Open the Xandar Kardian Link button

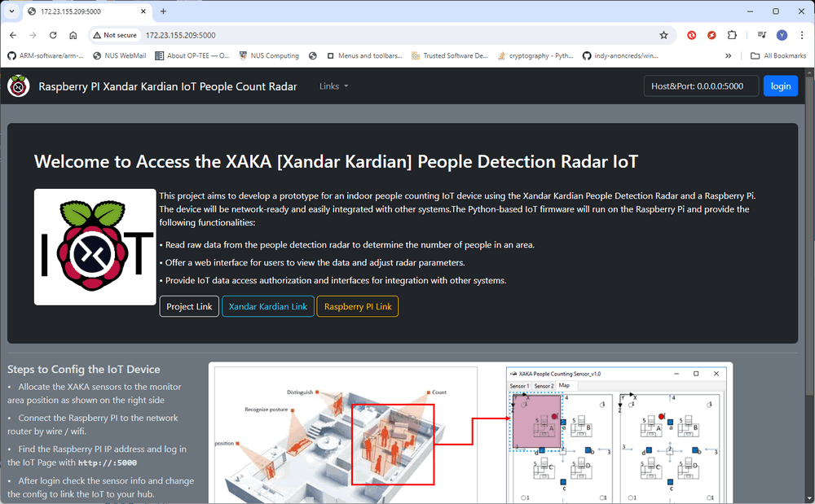coord(267,306)
